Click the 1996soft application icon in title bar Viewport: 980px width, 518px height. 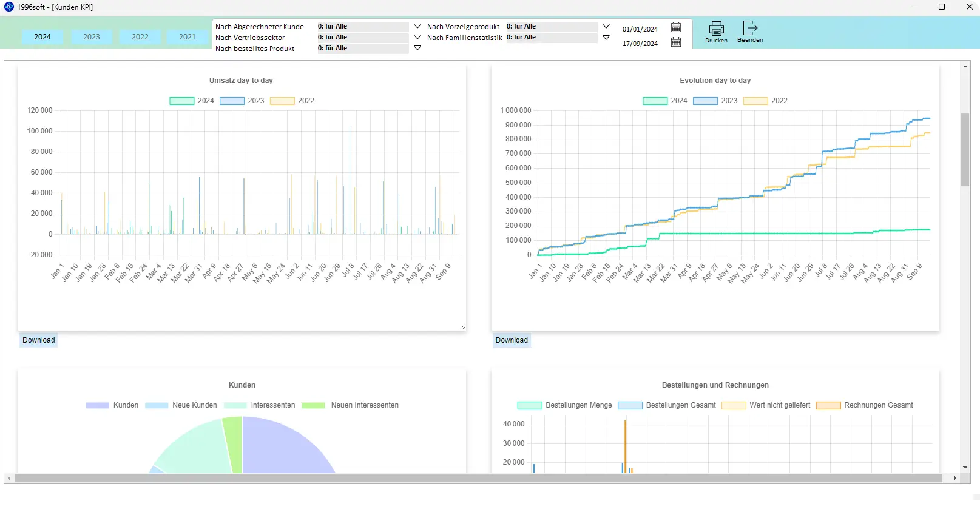[9, 7]
